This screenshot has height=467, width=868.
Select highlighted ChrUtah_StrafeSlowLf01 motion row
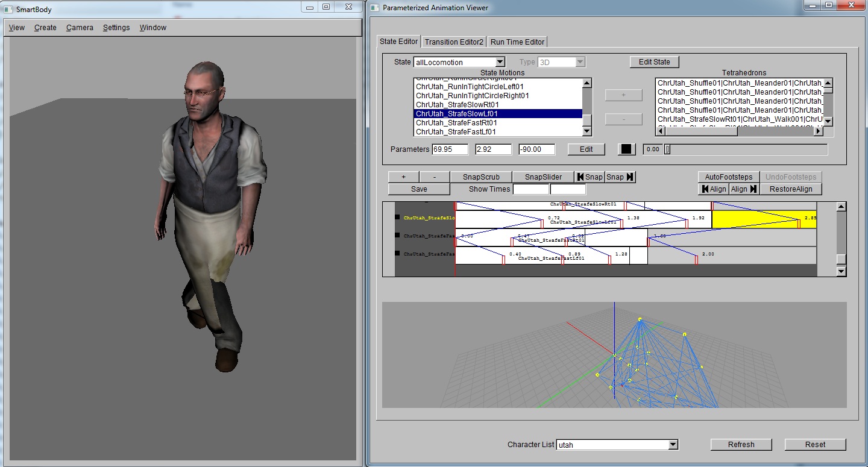(x=498, y=114)
